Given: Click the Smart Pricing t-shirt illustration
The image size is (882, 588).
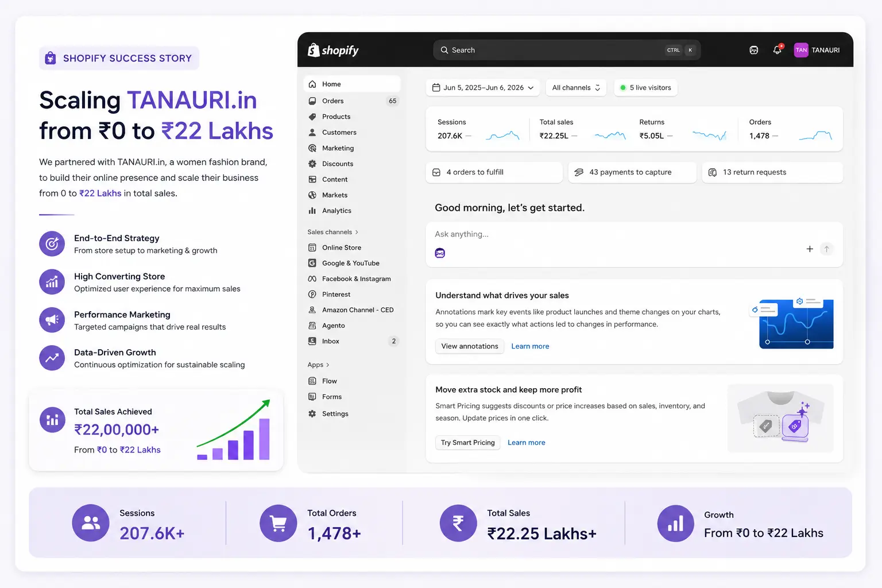Looking at the screenshot, I should point(780,418).
